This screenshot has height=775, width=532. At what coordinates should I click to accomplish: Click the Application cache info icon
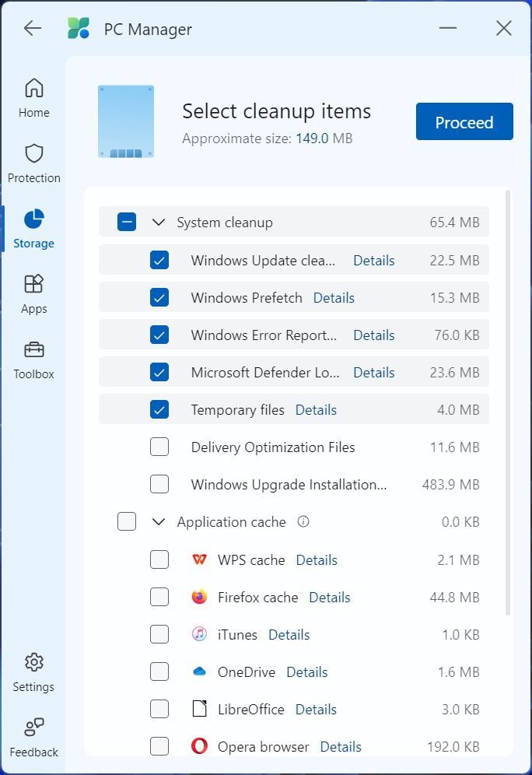303,522
